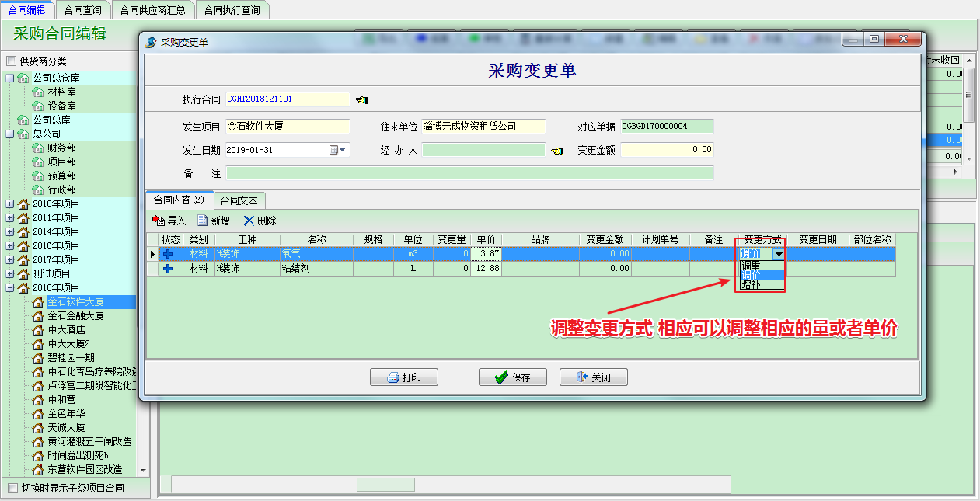
Task: Toggle the 供货商分类 checkbox
Action: point(11,61)
